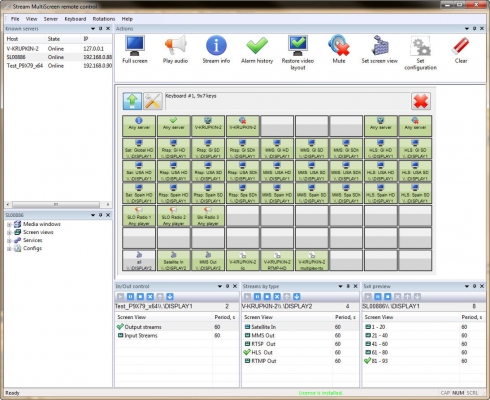
Task: Expand the Screen views tree node
Action: [x=9, y=232]
